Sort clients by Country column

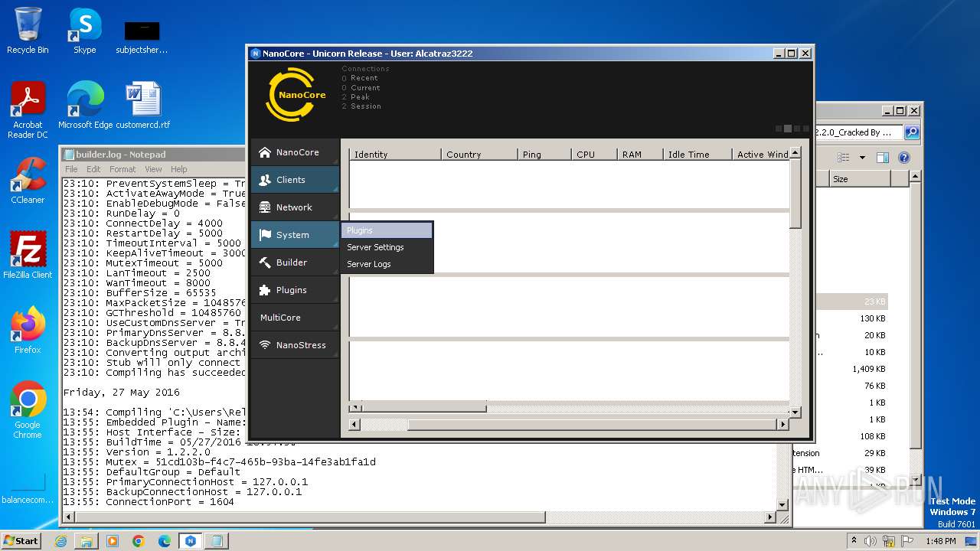tap(480, 154)
